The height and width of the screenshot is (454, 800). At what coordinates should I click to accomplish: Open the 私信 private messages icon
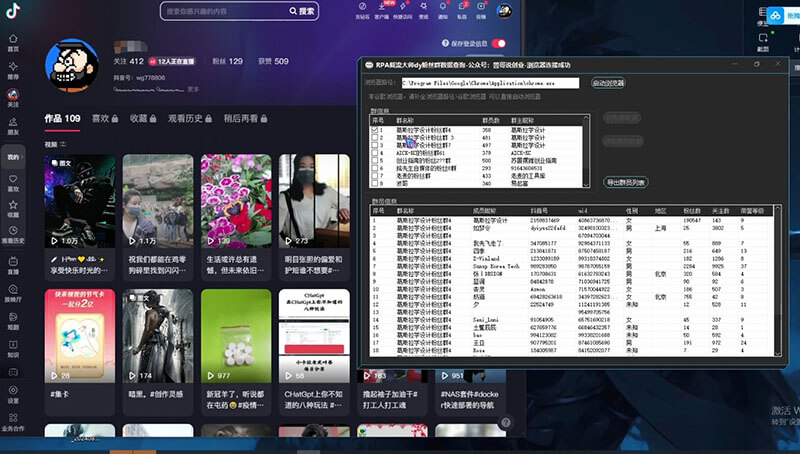462,7
